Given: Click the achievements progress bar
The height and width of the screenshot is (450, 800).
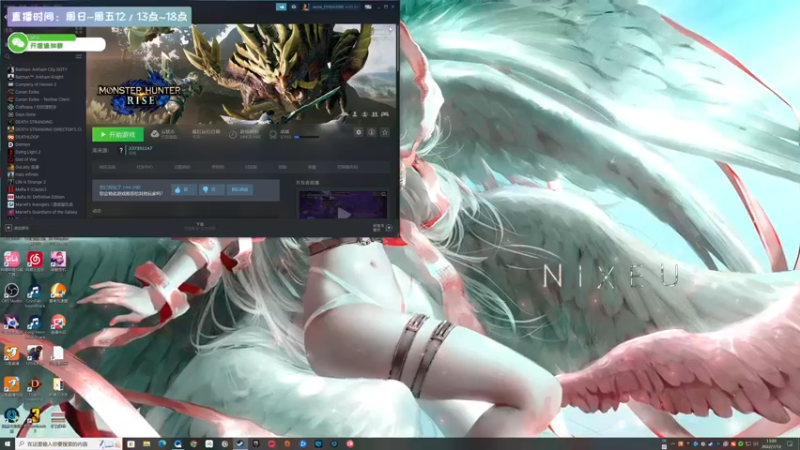Looking at the screenshot, I should coord(307,137).
